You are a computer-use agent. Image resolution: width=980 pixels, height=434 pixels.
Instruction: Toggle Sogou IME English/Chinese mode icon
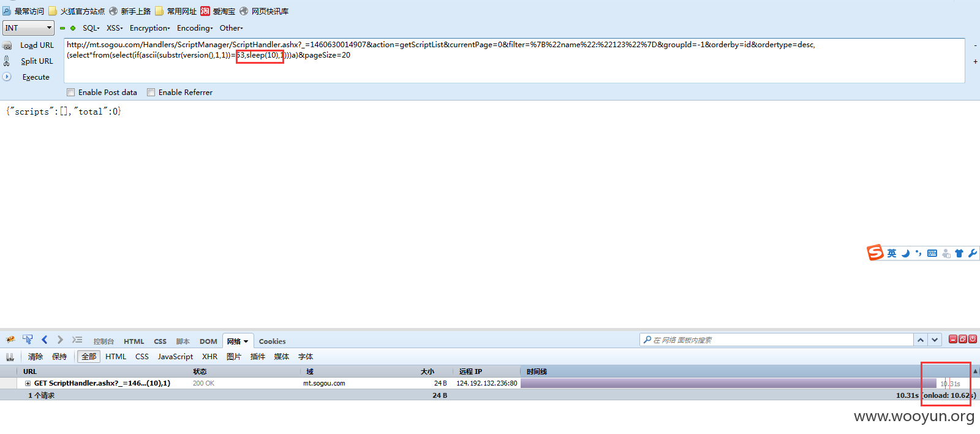coord(892,253)
